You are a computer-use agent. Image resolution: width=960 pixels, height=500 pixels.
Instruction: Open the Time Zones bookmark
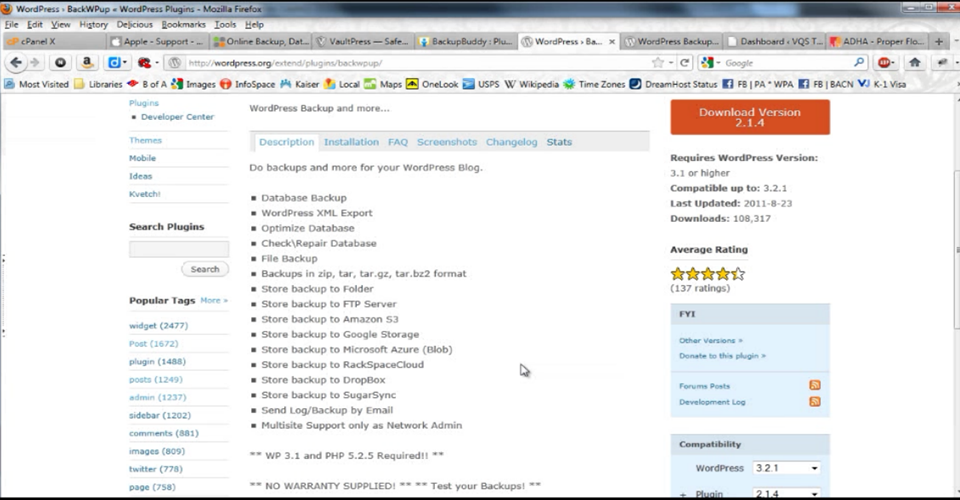tap(594, 84)
